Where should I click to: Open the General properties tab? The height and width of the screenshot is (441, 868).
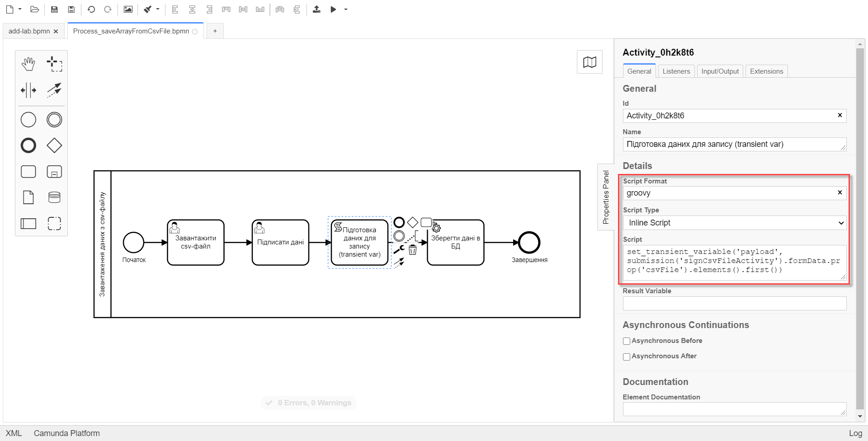(x=639, y=71)
